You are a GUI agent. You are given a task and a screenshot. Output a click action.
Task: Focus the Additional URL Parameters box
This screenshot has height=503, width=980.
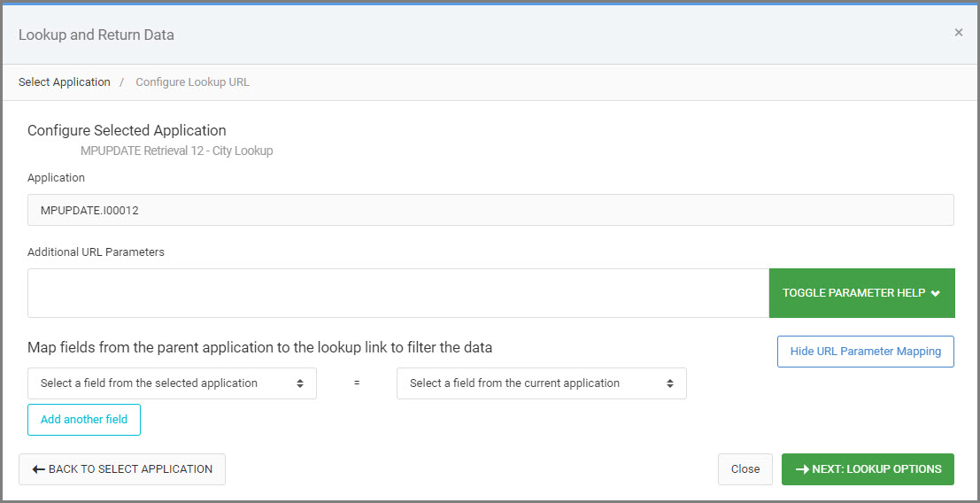(x=398, y=293)
